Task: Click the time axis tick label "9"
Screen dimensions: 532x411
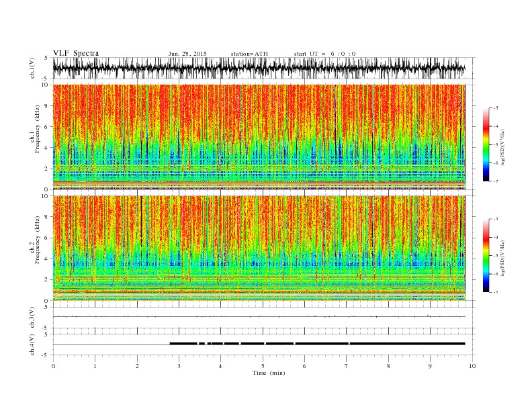Action: 430,366
